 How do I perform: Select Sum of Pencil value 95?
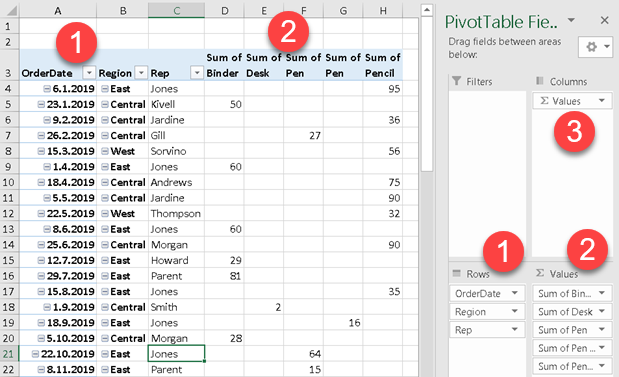pyautogui.click(x=383, y=89)
